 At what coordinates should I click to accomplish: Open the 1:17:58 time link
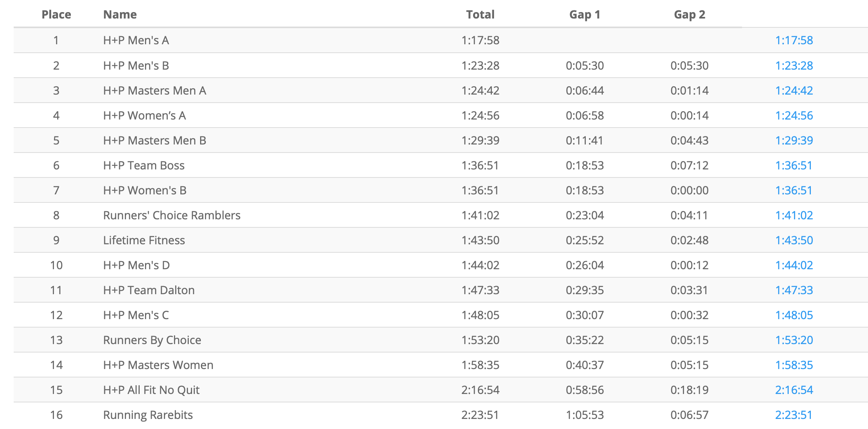pos(794,40)
